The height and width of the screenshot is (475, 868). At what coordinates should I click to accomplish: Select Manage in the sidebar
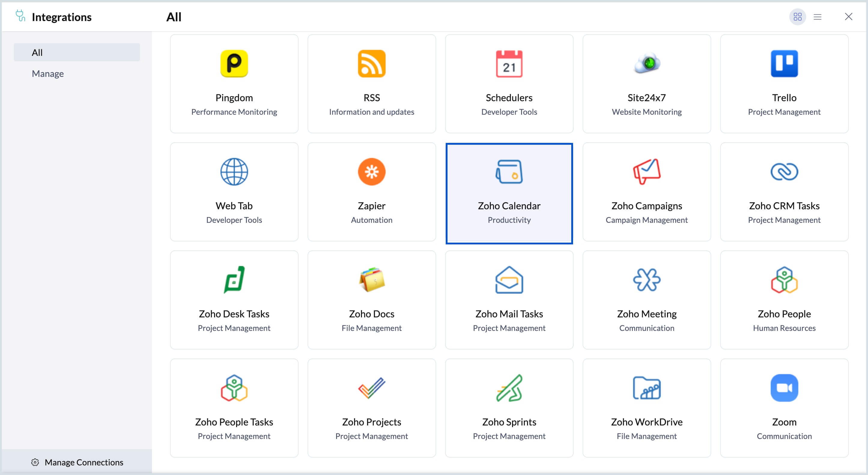click(47, 74)
